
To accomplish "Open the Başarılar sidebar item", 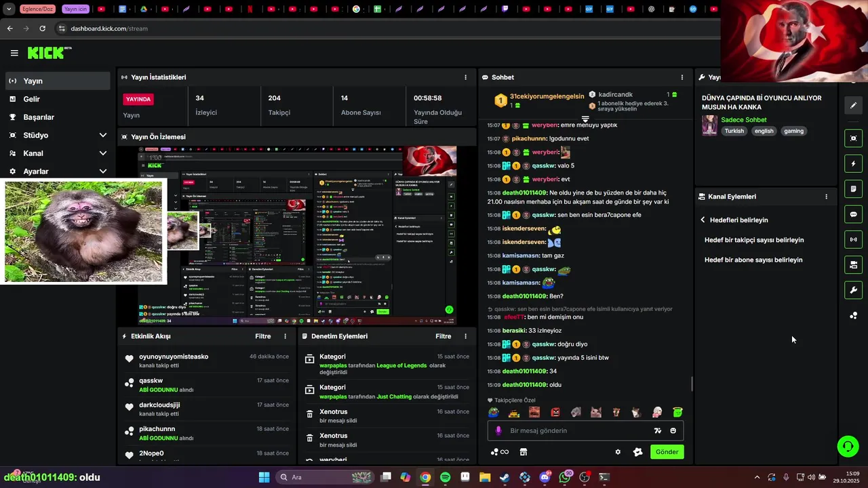I will coord(57,117).
